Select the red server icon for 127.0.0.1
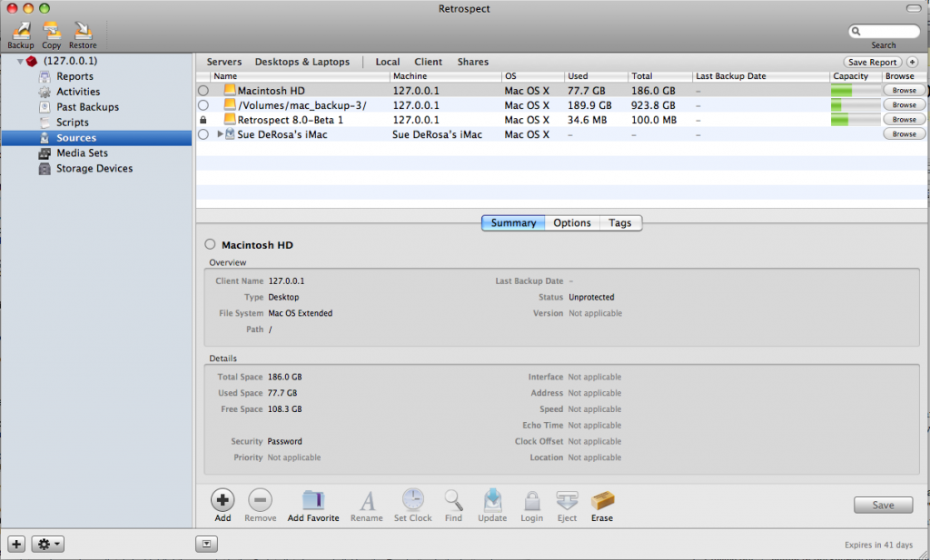The width and height of the screenshot is (930, 560). tap(32, 61)
